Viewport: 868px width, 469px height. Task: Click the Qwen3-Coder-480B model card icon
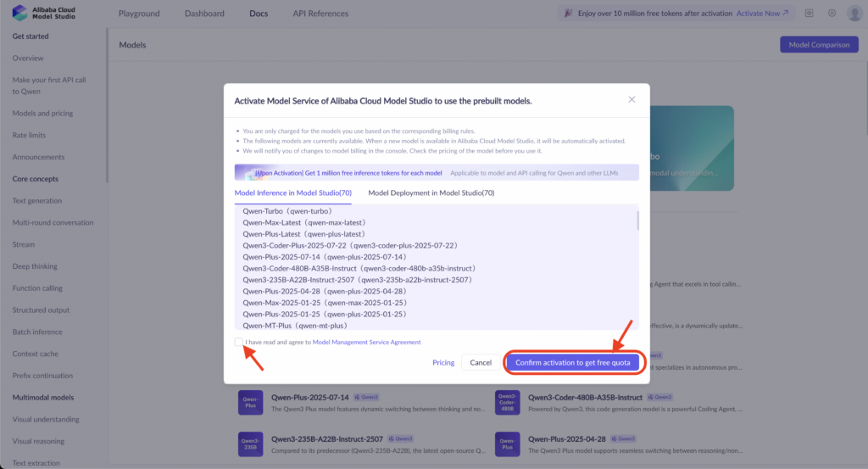(x=507, y=403)
